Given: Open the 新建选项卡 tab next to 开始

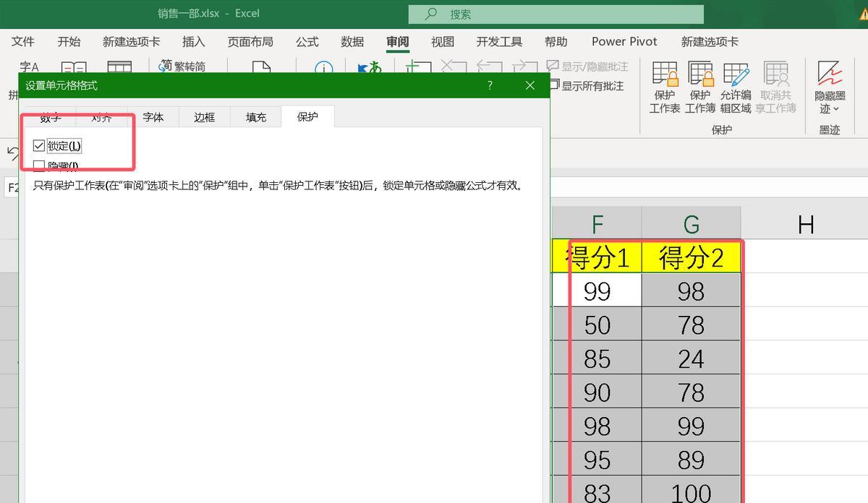Looking at the screenshot, I should (131, 42).
